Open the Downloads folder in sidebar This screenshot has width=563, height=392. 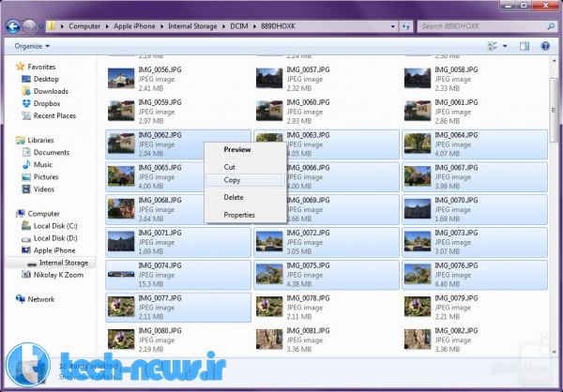click(51, 91)
